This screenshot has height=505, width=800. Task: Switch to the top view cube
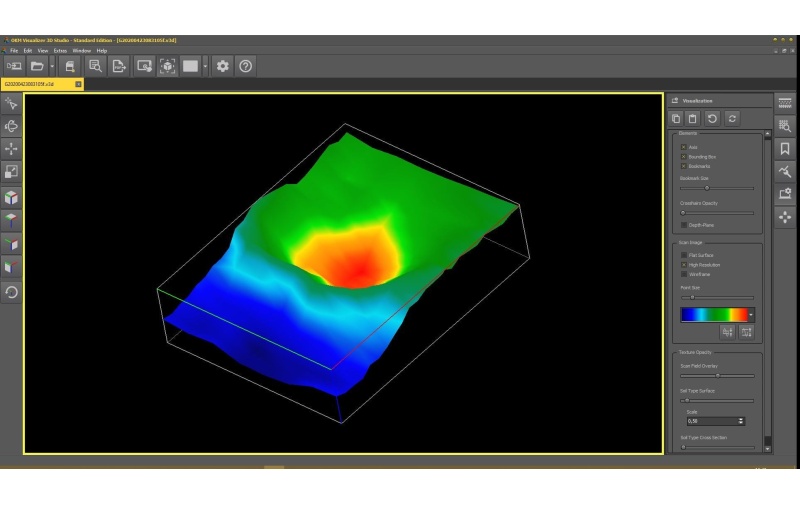click(x=11, y=220)
